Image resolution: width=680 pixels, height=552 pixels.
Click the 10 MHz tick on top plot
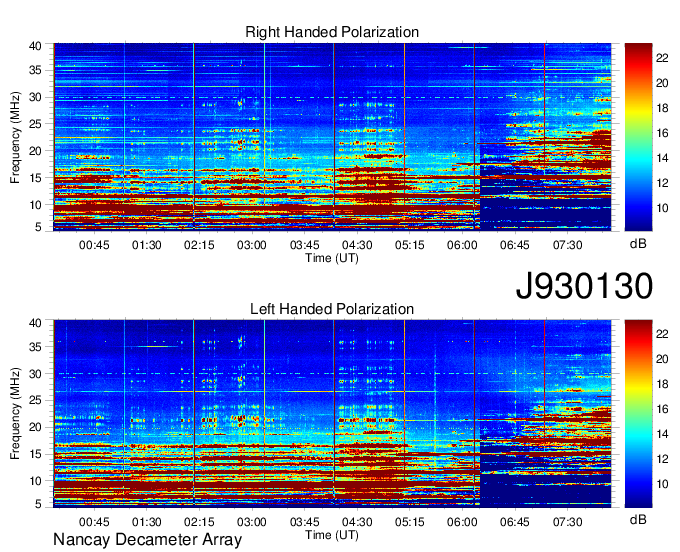35,205
